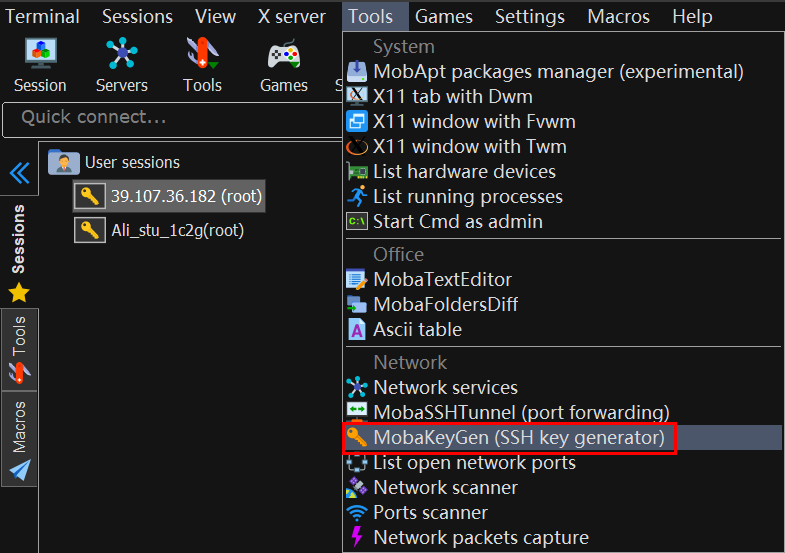785x553 pixels.
Task: Open the Tools vertical side tab
Action: [x=19, y=349]
